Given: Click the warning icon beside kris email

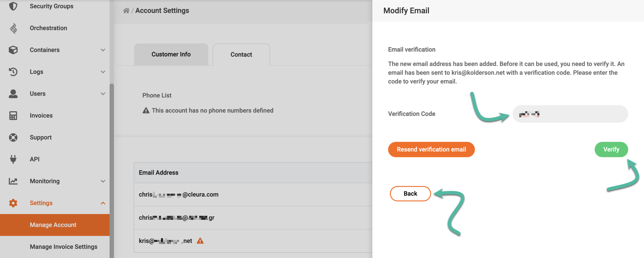Looking at the screenshot, I should pos(200,241).
